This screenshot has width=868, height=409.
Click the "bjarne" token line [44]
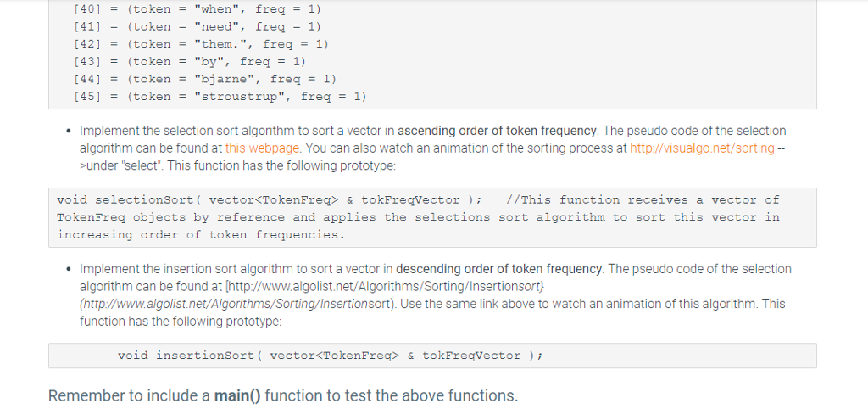point(204,79)
